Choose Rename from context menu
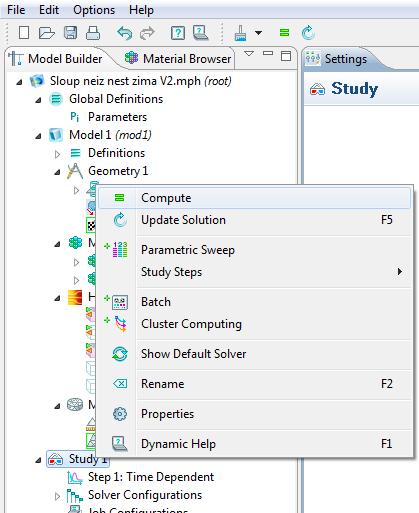 255,384
